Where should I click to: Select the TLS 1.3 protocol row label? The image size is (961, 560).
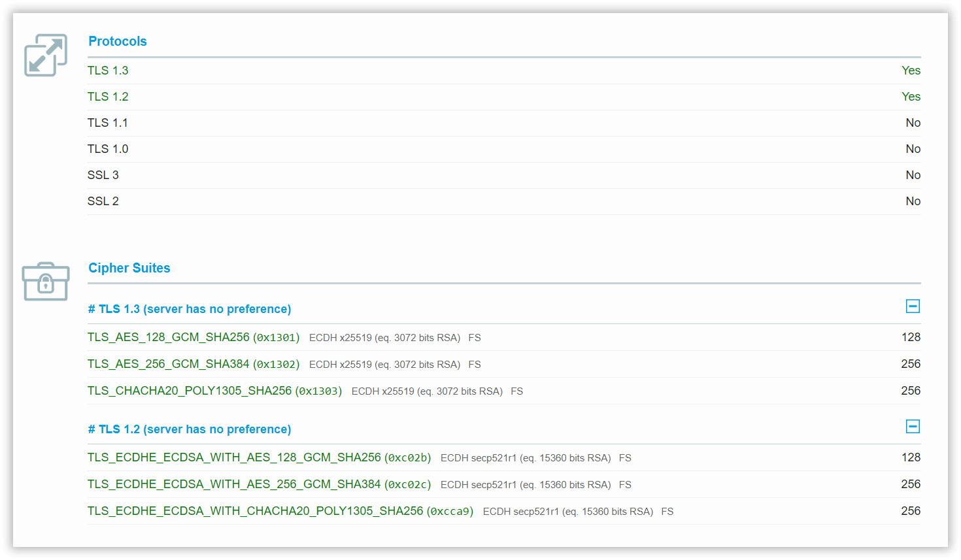(108, 71)
